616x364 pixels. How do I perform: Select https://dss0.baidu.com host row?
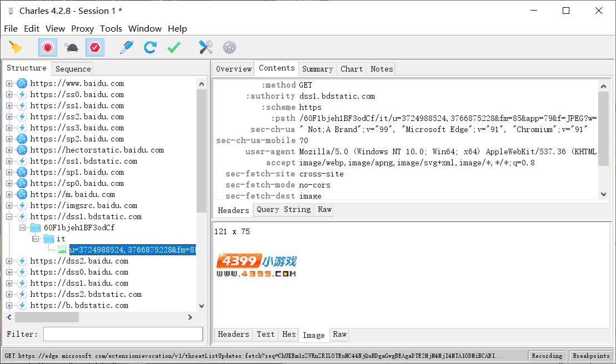point(79,272)
